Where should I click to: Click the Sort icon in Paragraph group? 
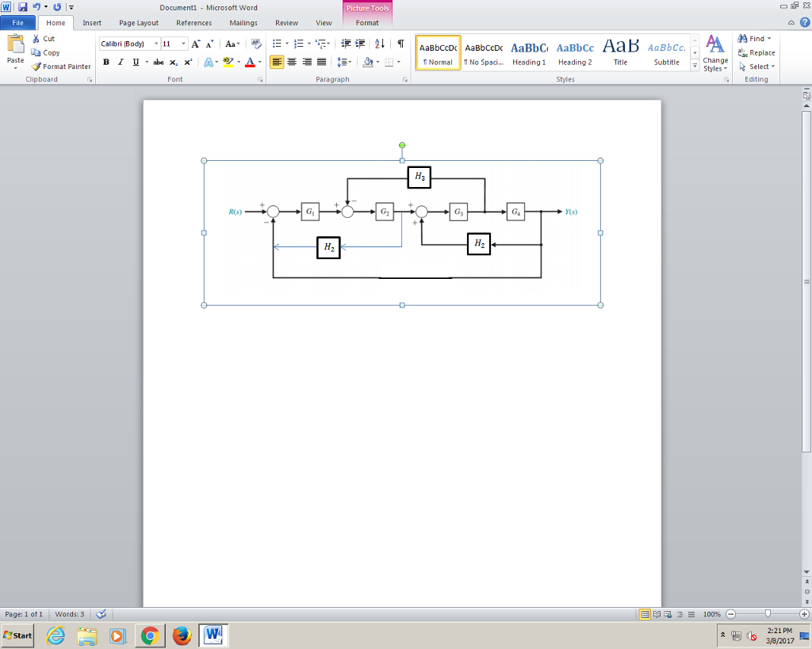(x=380, y=44)
